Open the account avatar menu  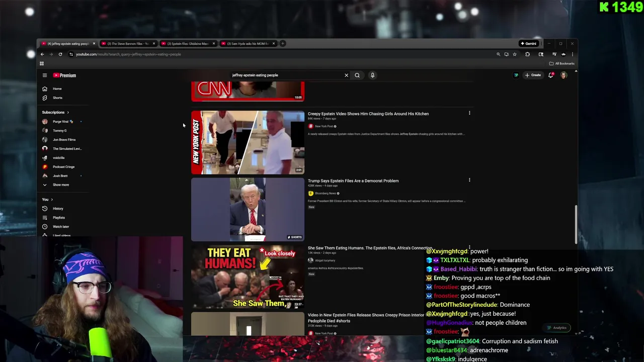point(563,75)
